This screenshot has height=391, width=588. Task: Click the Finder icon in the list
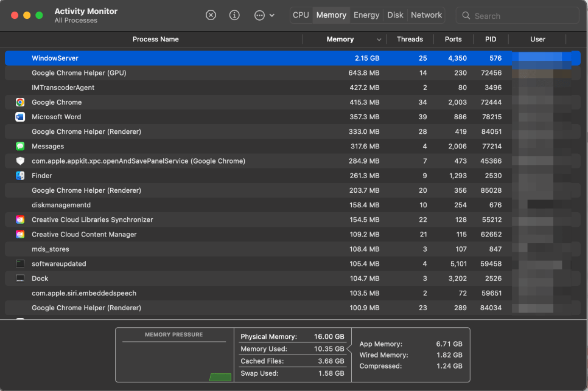coord(19,176)
